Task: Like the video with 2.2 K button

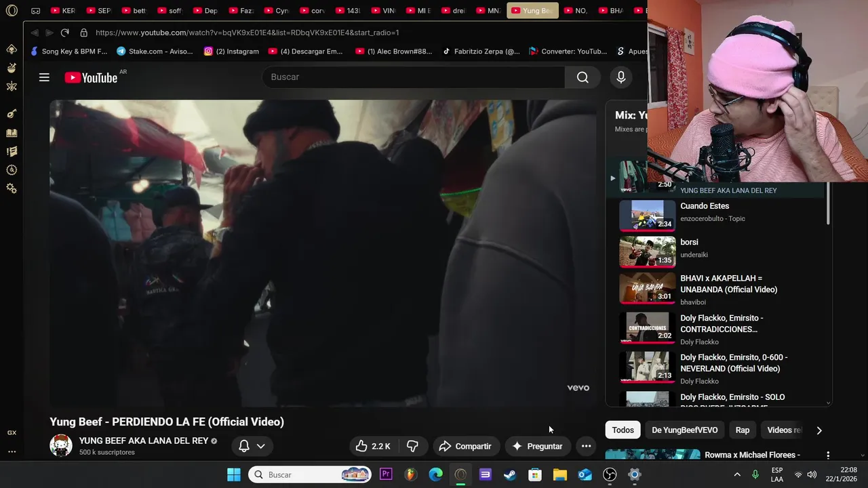Action: coord(374,446)
